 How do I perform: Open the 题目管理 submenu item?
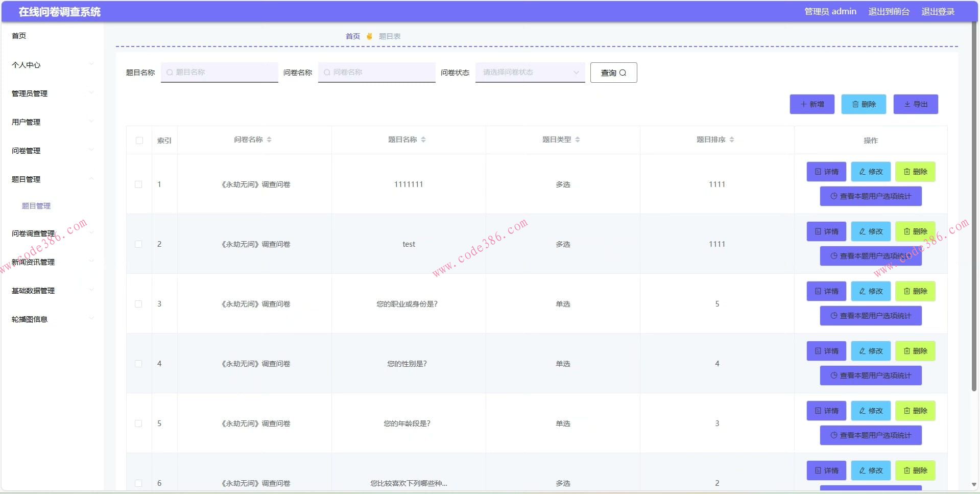(36, 206)
